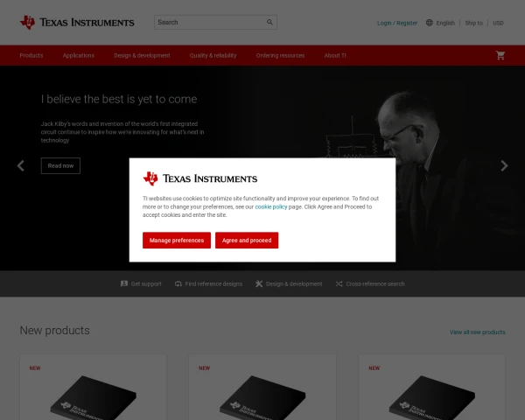
Task: Click inside the Search field
Action: point(210,22)
